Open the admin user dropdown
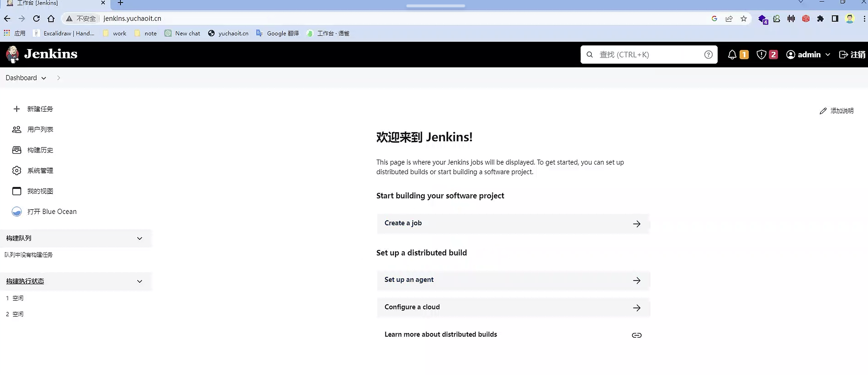This screenshot has height=375, width=868. click(828, 55)
